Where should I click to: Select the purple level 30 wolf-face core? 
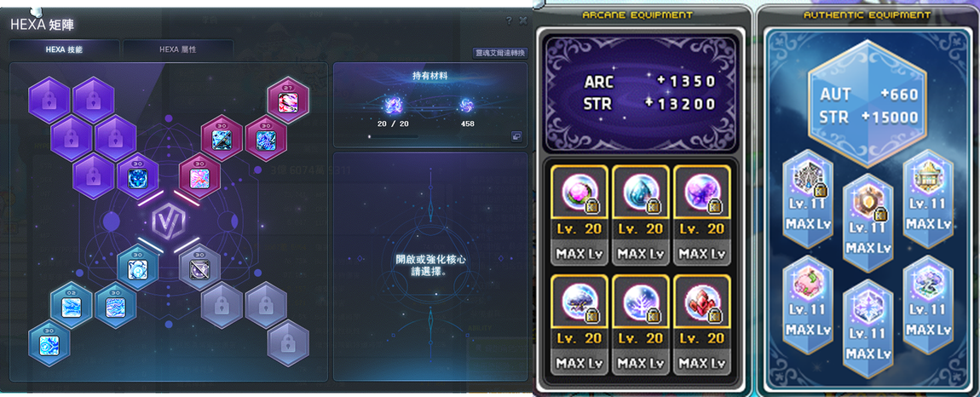click(137, 177)
